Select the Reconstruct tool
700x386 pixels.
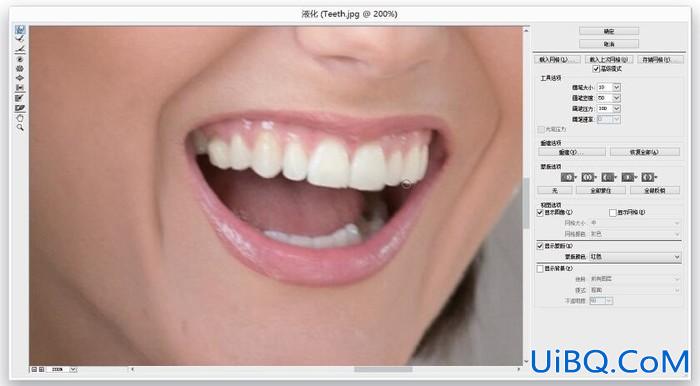20,40
